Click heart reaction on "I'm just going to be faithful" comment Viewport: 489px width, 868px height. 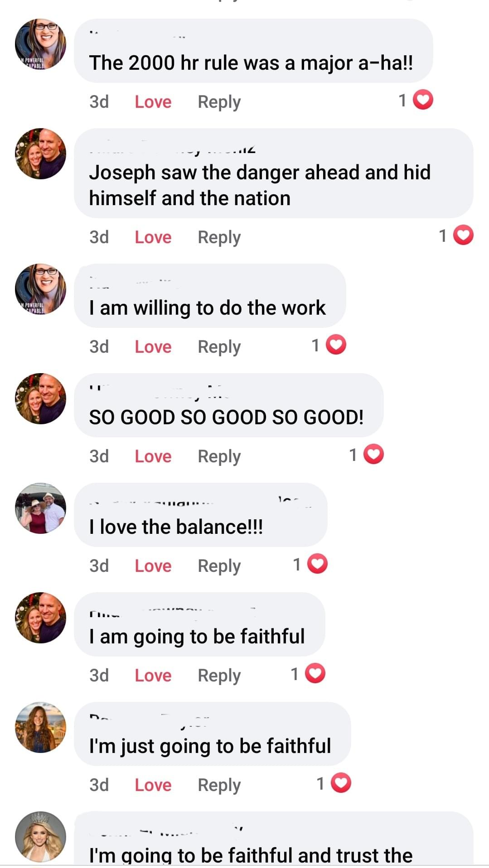coord(341,783)
